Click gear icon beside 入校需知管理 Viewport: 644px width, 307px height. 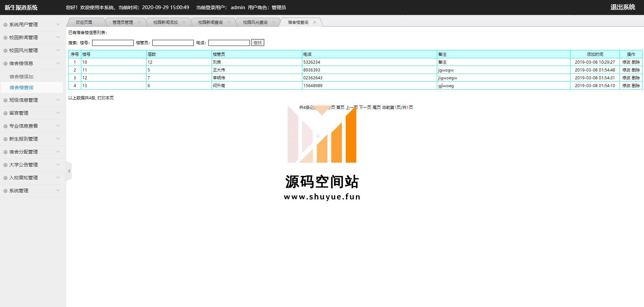pyautogui.click(x=5, y=178)
